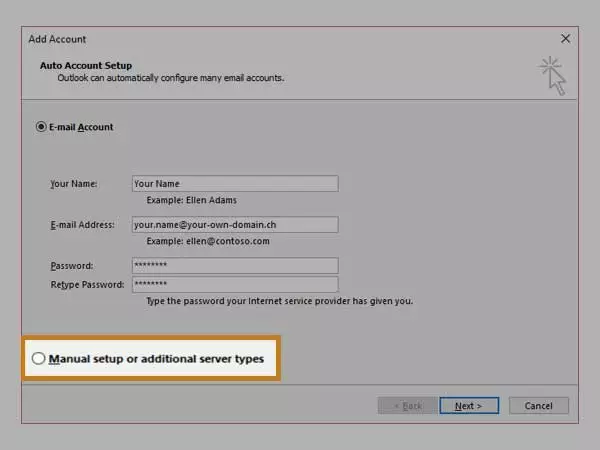Click the Internet service provider password note

pos(280,301)
